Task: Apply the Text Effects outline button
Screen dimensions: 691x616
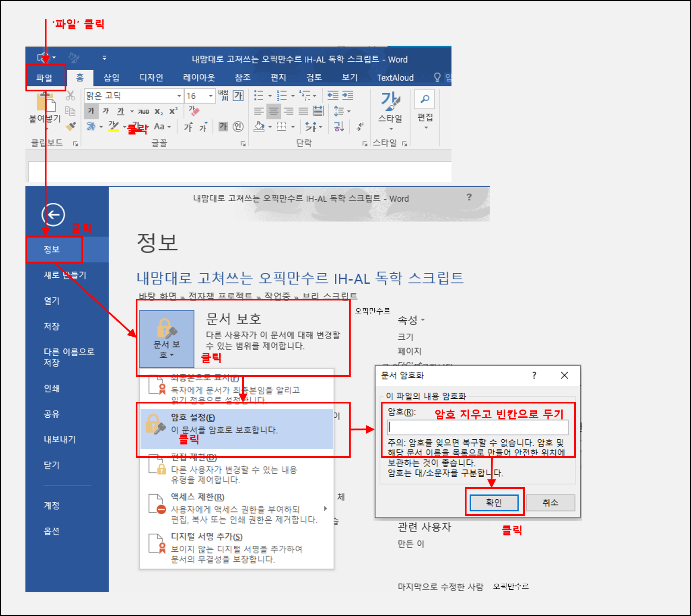Action: [91, 126]
